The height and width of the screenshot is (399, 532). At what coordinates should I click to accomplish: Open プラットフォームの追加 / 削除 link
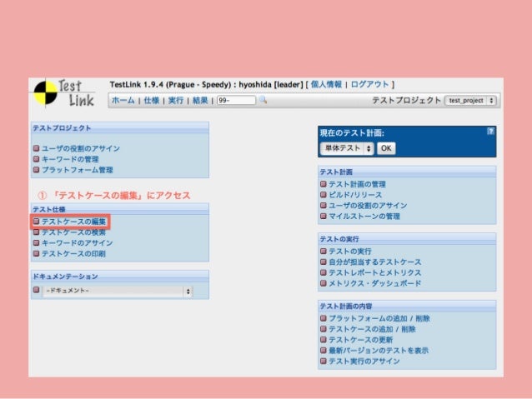point(379,319)
